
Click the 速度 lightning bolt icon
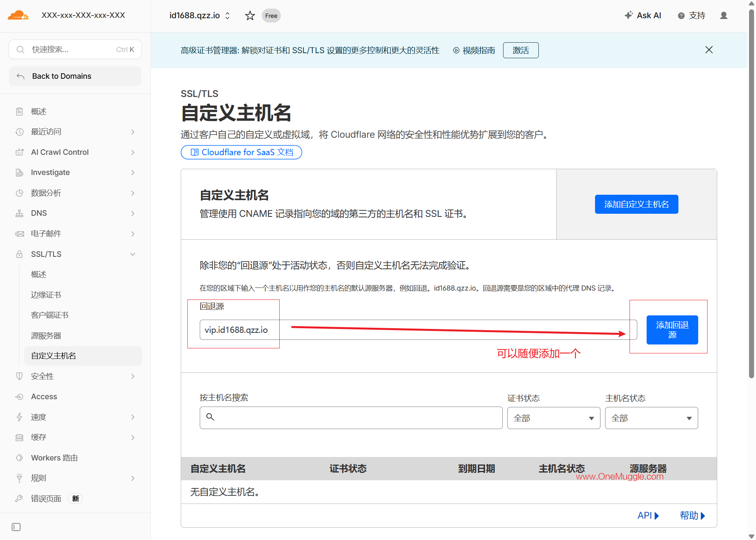(x=19, y=417)
